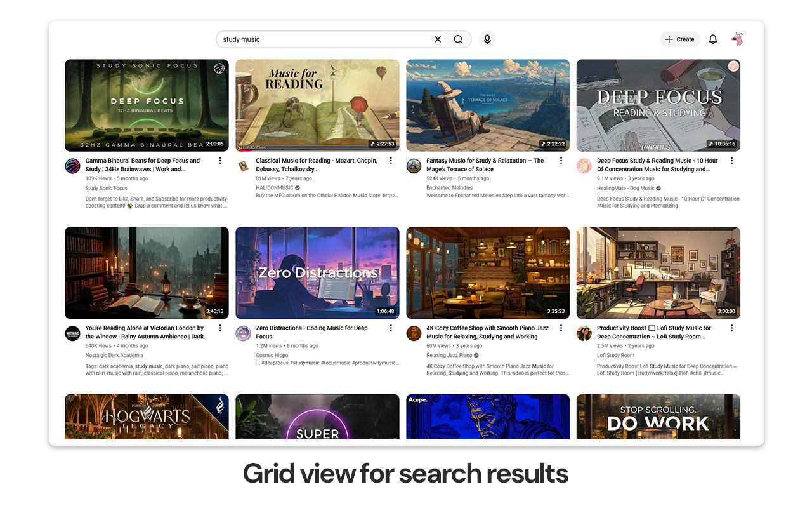Click the magnifying glass search button
The image size is (812, 508).
[x=458, y=39]
